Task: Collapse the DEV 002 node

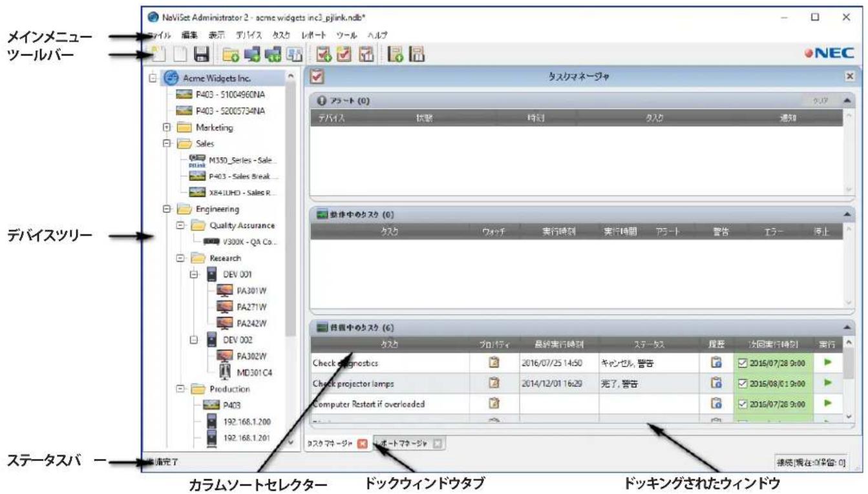Action: (x=194, y=338)
